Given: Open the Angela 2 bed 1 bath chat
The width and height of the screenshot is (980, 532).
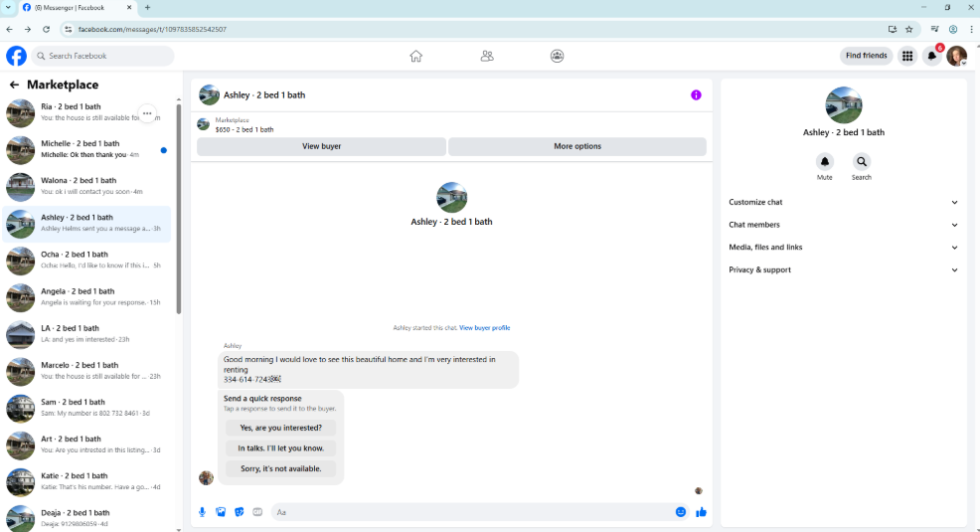Looking at the screenshot, I should [x=86, y=297].
